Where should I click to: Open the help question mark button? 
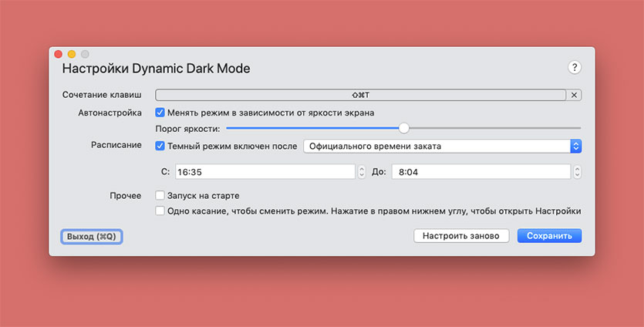575,67
